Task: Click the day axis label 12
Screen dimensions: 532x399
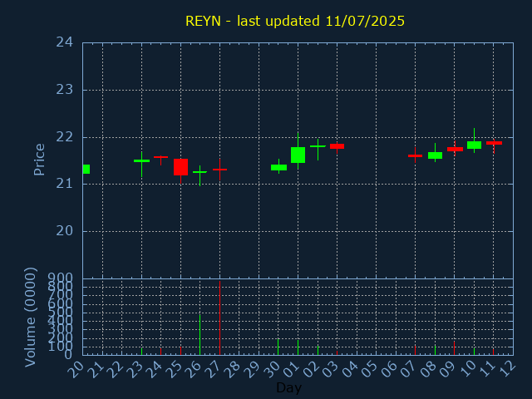Action: pos(506,369)
